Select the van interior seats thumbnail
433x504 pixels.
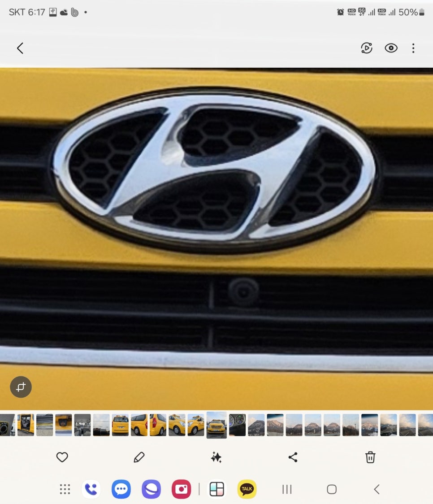click(x=82, y=425)
